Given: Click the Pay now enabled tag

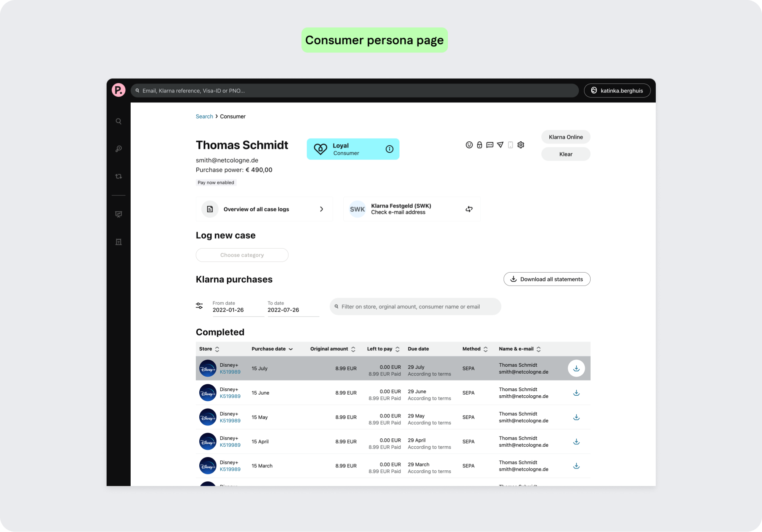Looking at the screenshot, I should click(x=216, y=183).
